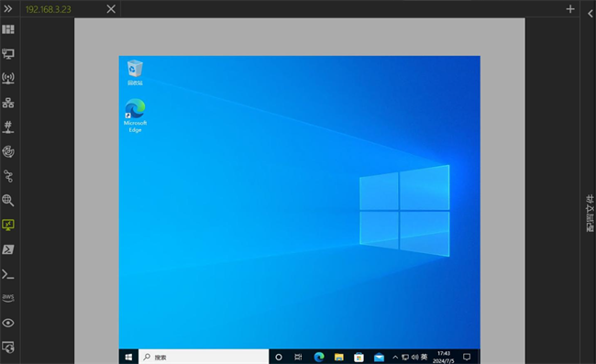Click the remote taskbar search box
The image size is (596, 364).
click(204, 357)
